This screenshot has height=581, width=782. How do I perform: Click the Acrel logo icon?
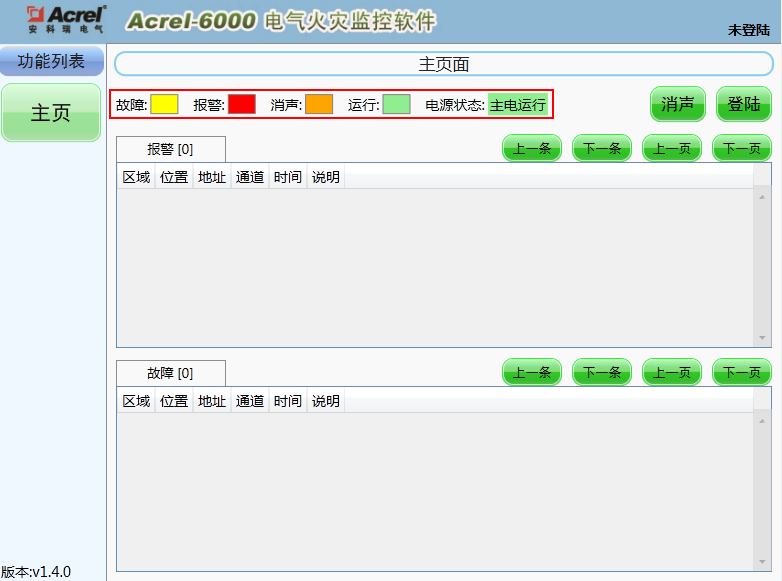coord(64,20)
